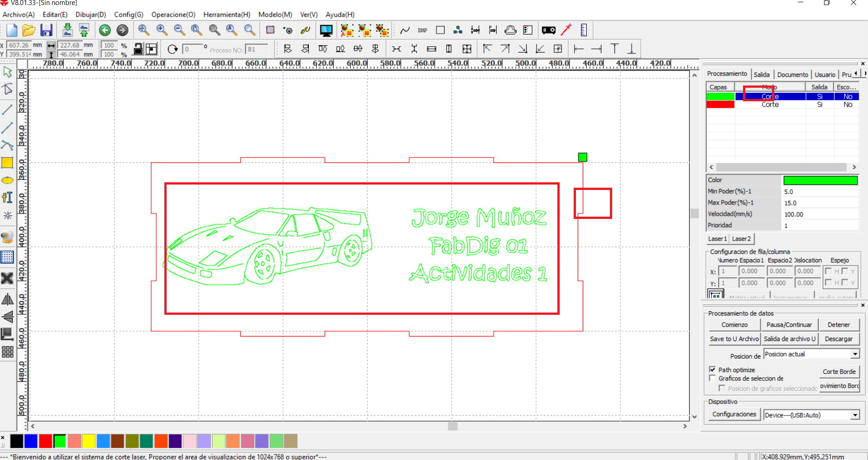Open the Dibujar menu

pyautogui.click(x=91, y=14)
